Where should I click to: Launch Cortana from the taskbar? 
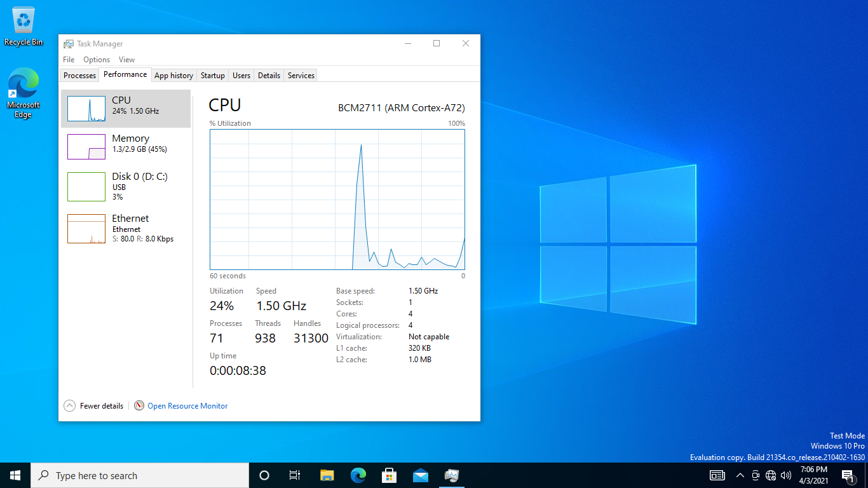click(x=264, y=475)
